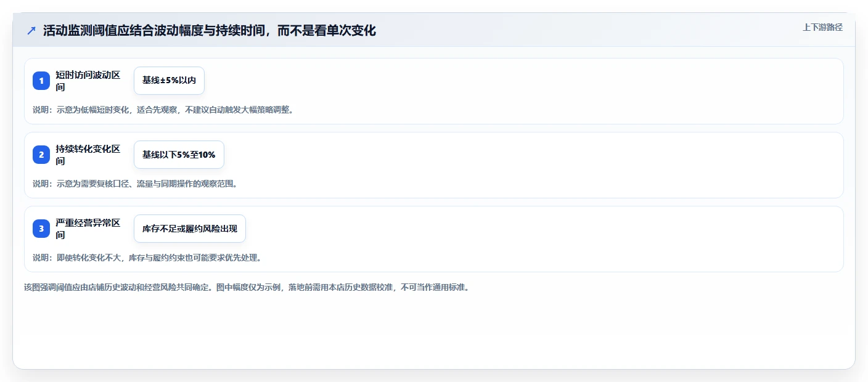The height and width of the screenshot is (382, 868).
Task: Click the 短时访问波动区间 heading
Action: click(88, 81)
